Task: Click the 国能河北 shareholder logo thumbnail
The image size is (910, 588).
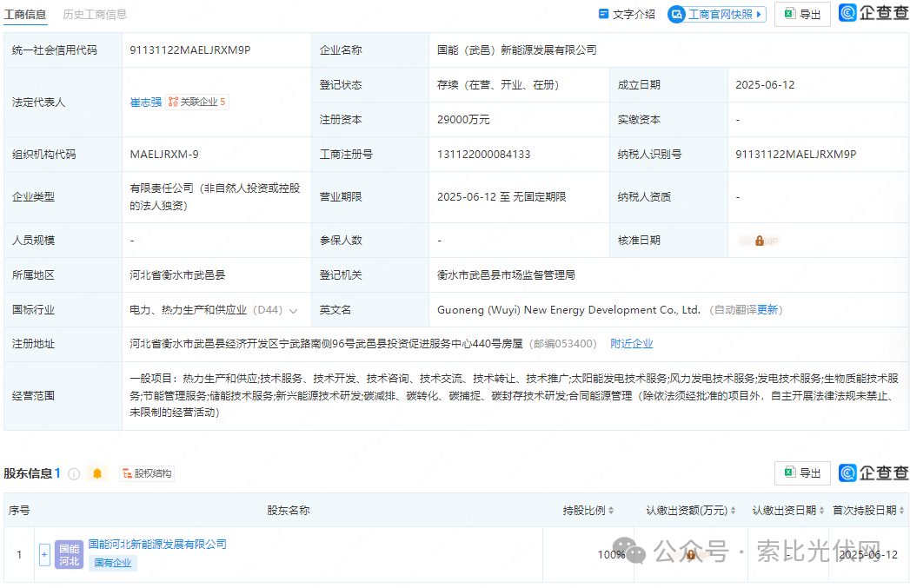Action: click(x=69, y=554)
